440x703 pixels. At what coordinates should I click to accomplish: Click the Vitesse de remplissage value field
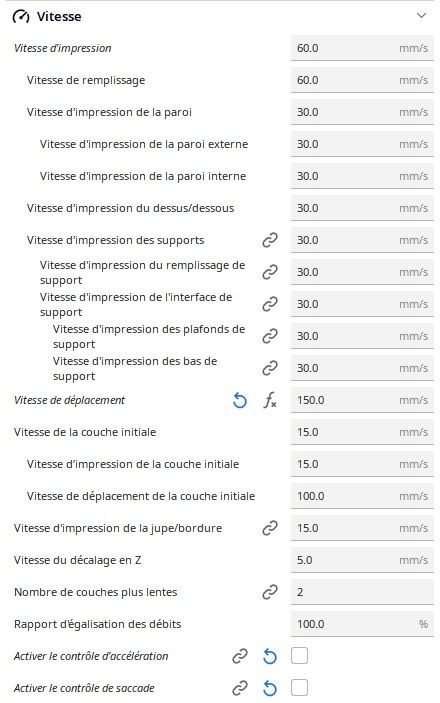tap(362, 80)
